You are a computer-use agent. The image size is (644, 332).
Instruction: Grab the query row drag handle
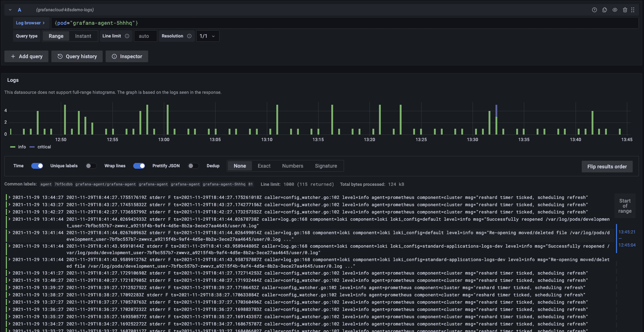coord(633,10)
